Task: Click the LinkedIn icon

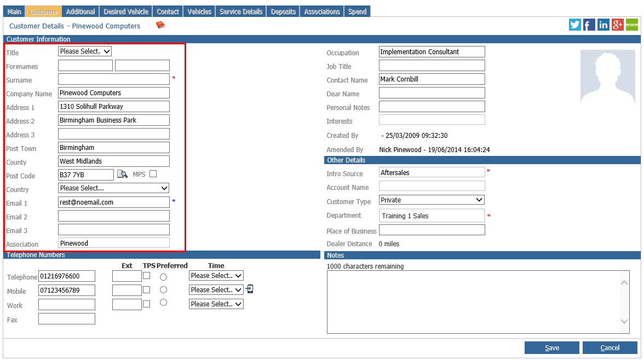Action: point(603,25)
